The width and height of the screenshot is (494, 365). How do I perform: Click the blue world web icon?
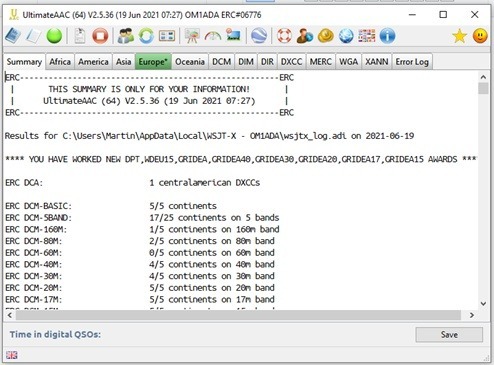click(x=346, y=36)
